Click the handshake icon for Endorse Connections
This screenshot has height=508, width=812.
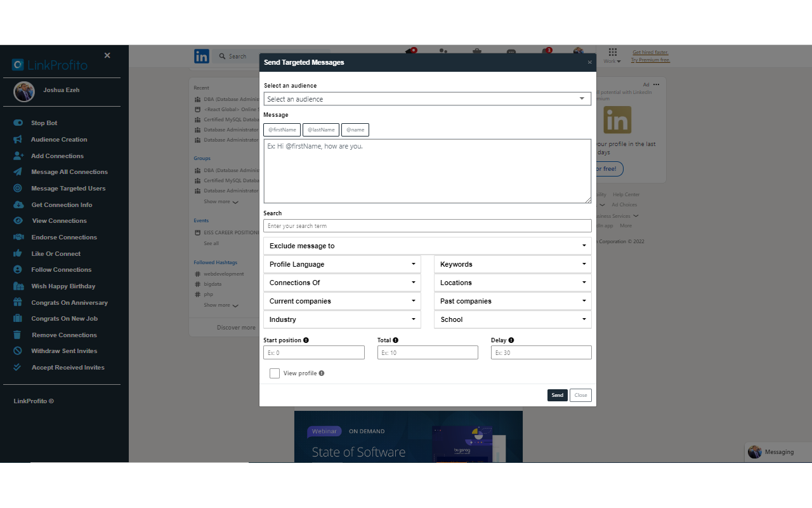[x=18, y=237]
